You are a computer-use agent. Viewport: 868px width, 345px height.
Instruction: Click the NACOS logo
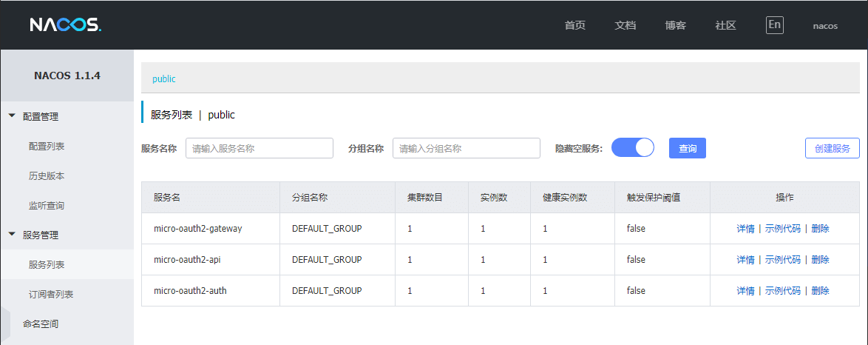pyautogui.click(x=65, y=25)
